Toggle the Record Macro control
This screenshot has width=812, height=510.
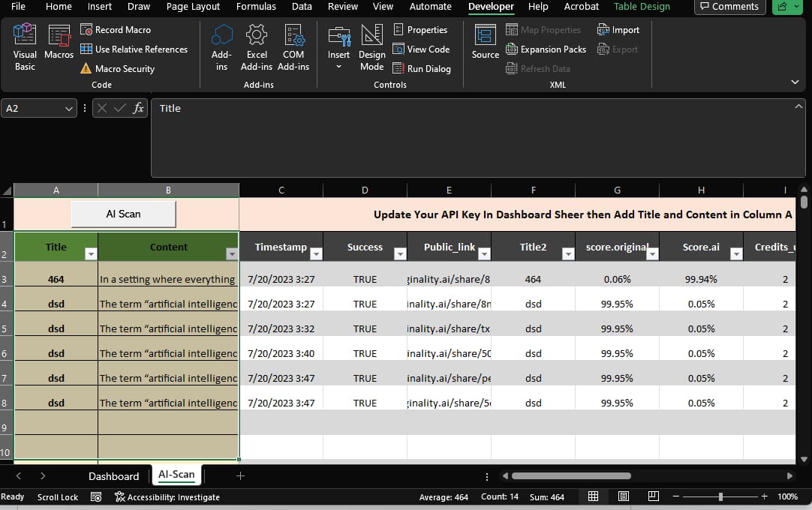(116, 29)
